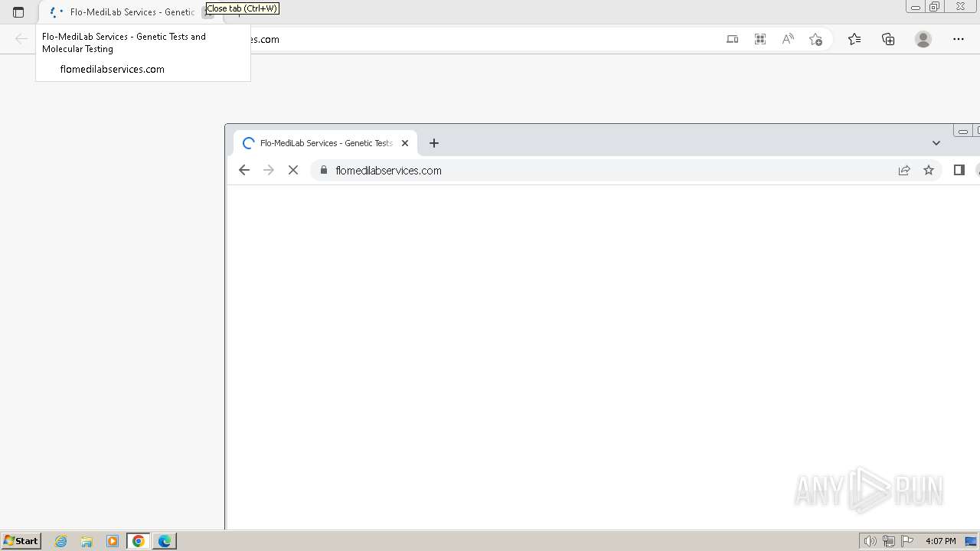
Task: Go back in Edge browser
Action: 21,39
